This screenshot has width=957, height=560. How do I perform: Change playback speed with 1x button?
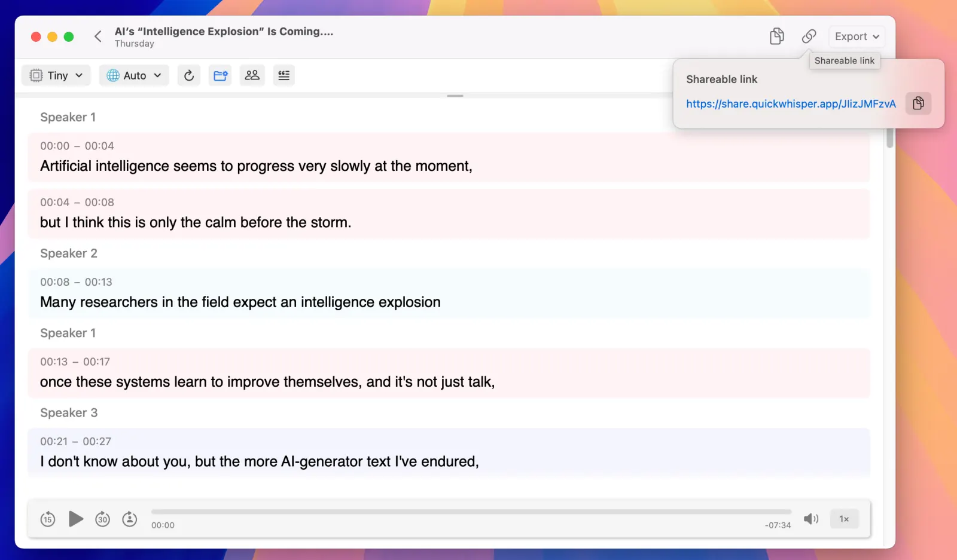844,519
